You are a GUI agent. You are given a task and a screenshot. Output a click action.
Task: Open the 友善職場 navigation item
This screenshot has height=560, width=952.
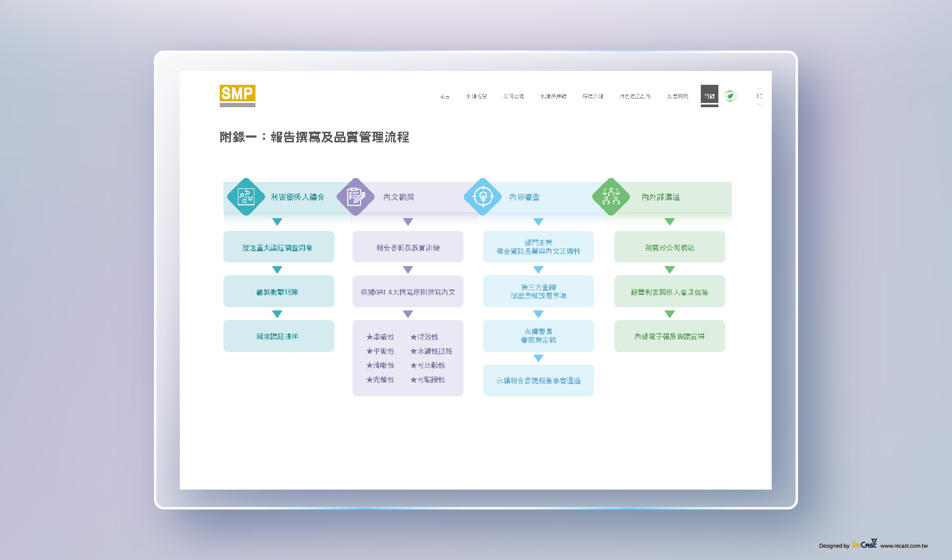coord(677,97)
